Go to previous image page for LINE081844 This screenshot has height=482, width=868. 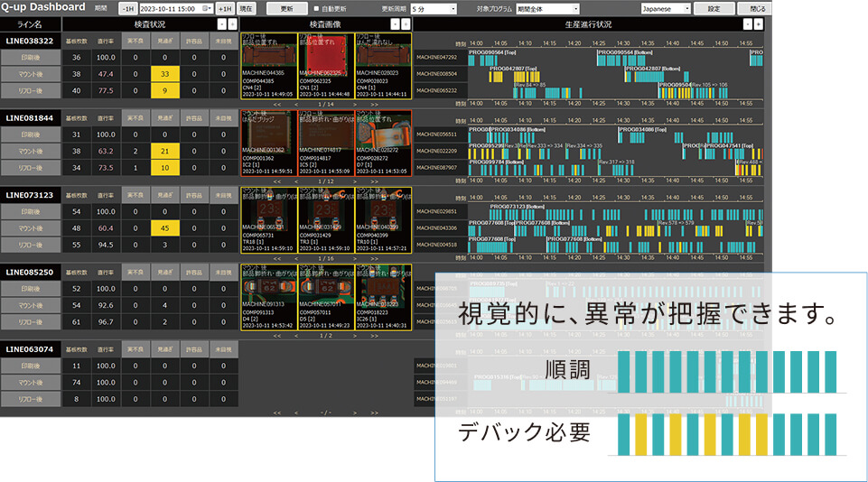(296, 181)
